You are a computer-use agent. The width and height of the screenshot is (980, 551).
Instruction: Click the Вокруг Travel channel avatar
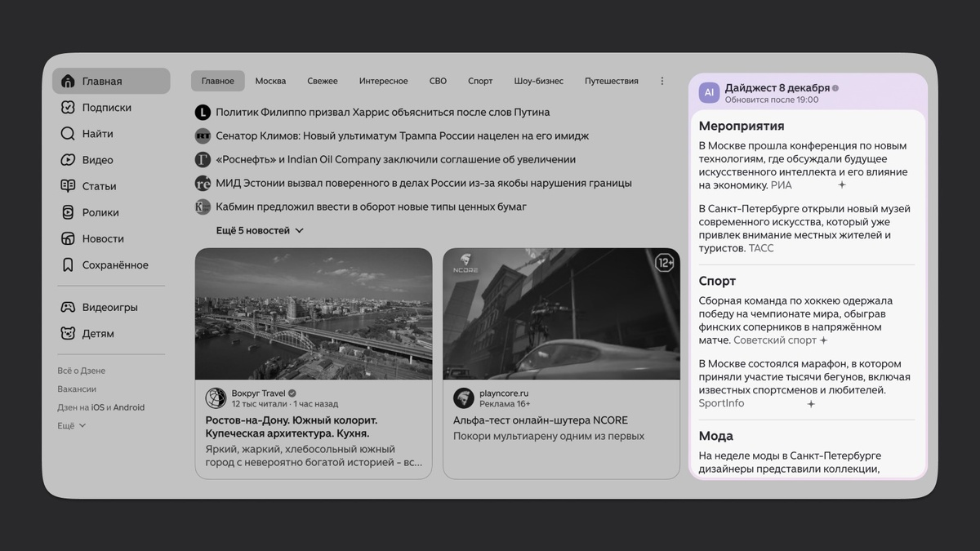point(216,398)
